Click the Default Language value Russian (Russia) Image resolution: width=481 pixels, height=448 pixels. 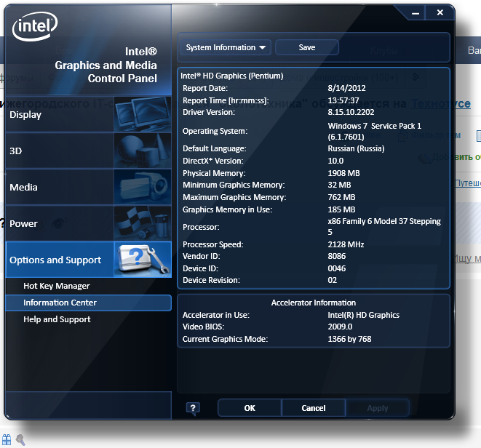(356, 148)
